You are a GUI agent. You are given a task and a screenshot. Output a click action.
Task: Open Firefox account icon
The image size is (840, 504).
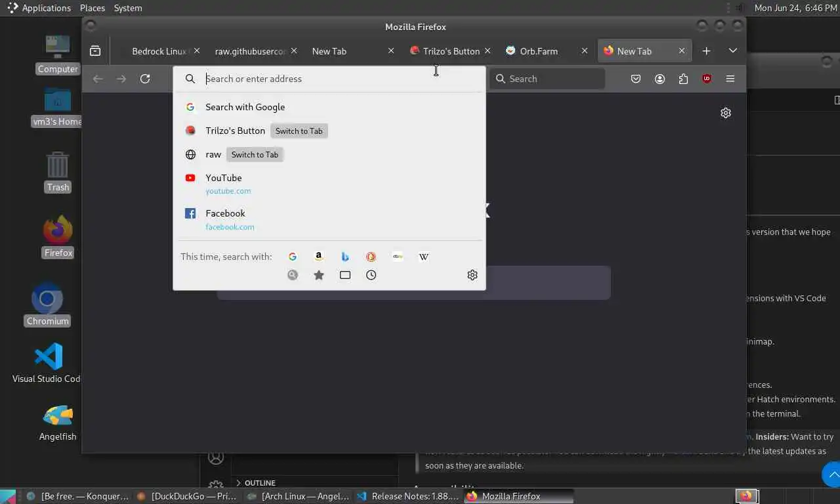[660, 79]
